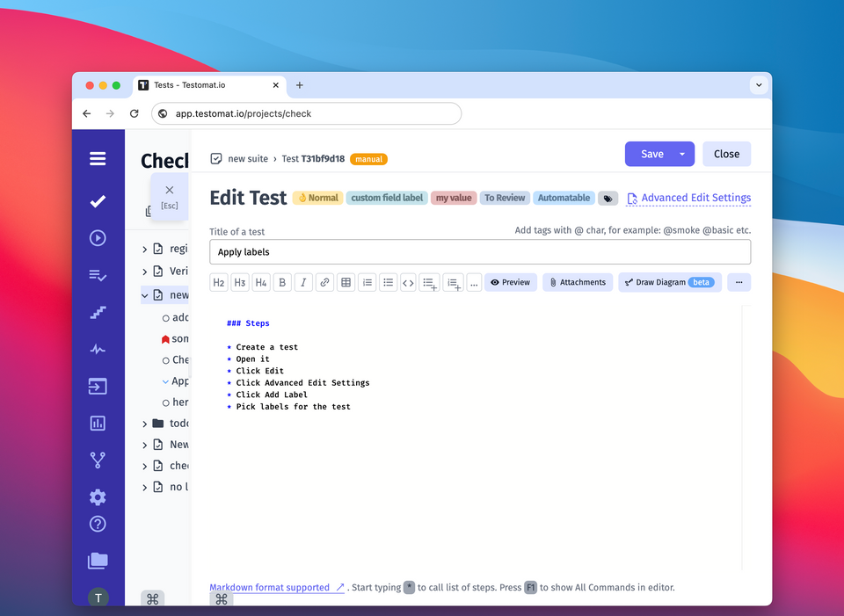844x616 pixels.
Task: Expand the 'Veri' suite in tree
Action: click(144, 272)
